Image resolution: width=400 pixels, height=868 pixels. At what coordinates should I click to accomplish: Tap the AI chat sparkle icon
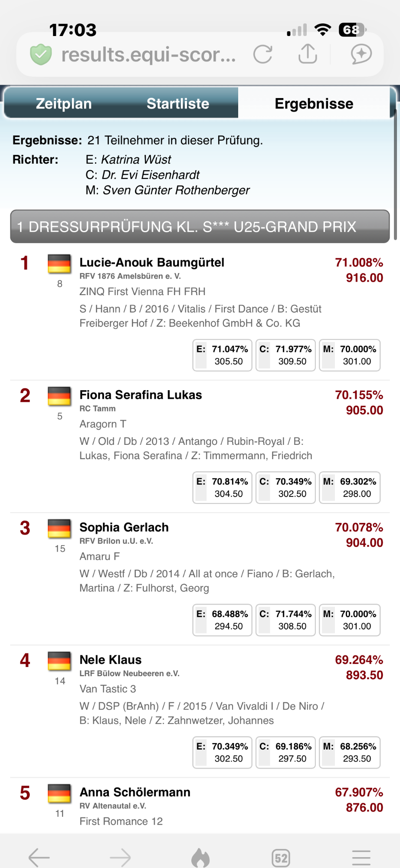pos(361,54)
